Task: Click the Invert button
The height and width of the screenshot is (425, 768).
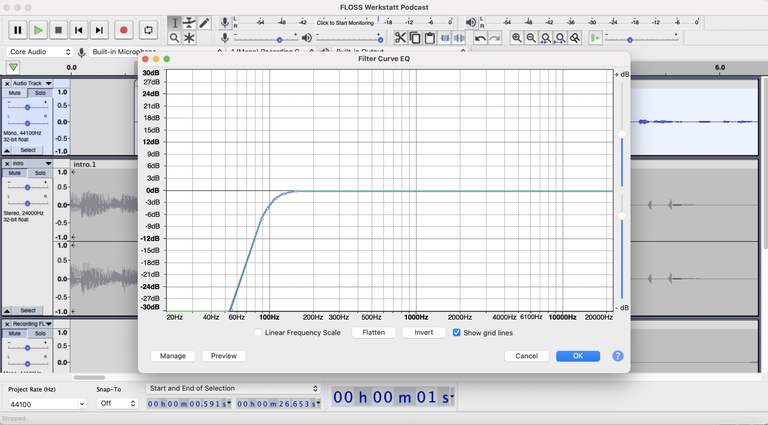Action: pyautogui.click(x=424, y=332)
